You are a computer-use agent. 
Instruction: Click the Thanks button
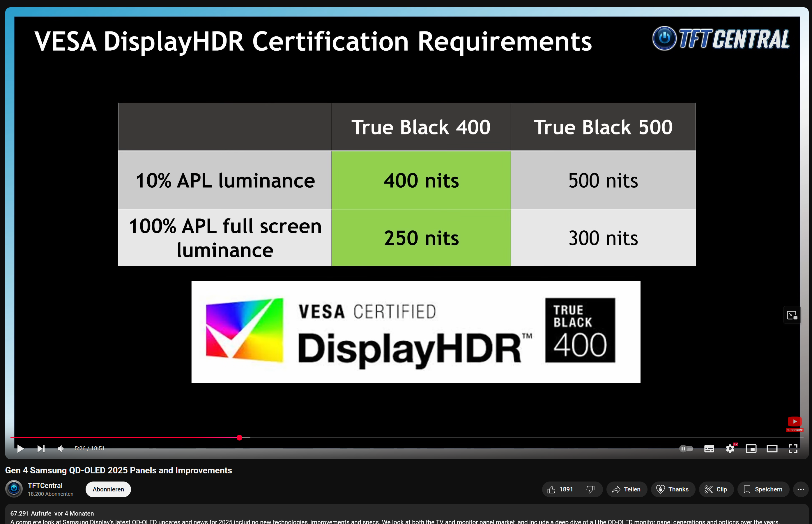coord(673,489)
